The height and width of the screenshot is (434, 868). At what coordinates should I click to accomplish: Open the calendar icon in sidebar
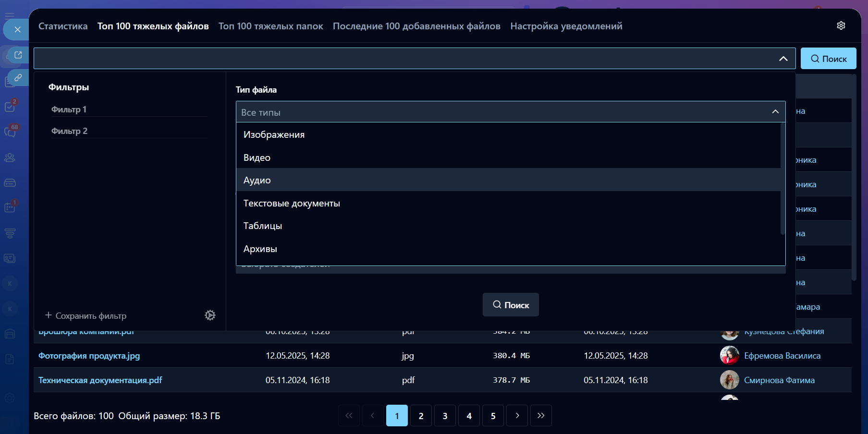10,207
